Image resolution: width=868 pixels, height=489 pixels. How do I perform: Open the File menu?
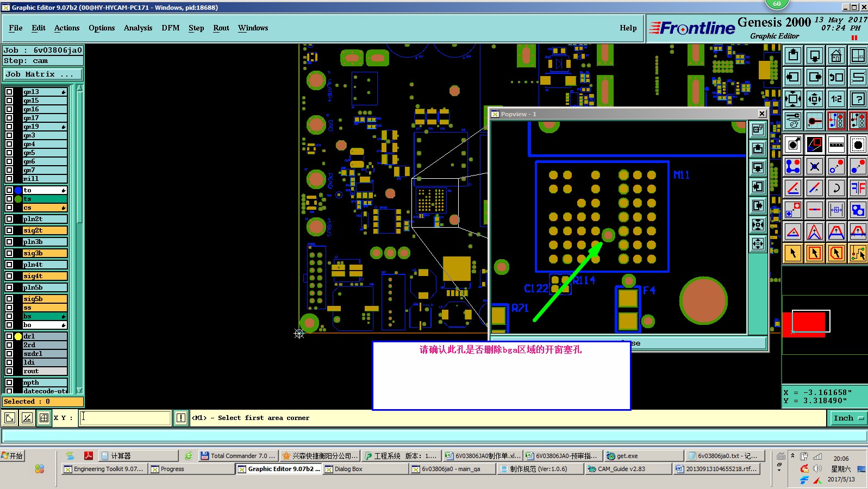(x=16, y=28)
